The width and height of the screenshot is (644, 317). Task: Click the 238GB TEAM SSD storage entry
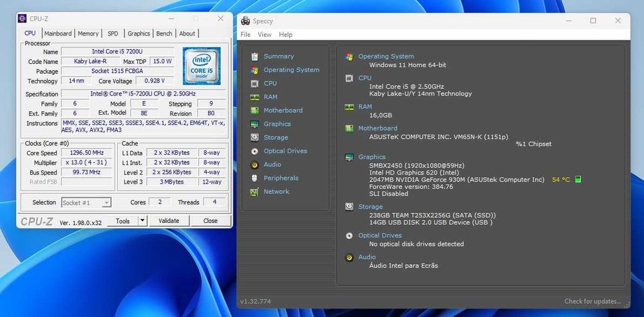pyautogui.click(x=433, y=215)
